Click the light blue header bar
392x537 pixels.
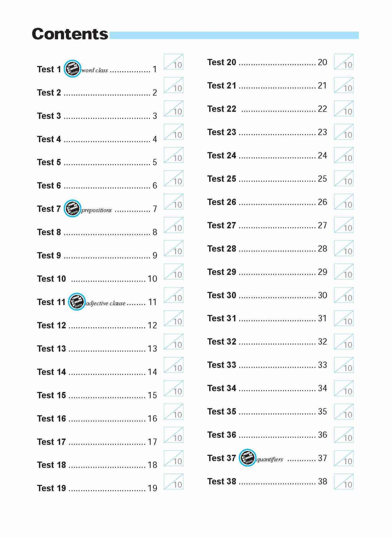point(234,35)
